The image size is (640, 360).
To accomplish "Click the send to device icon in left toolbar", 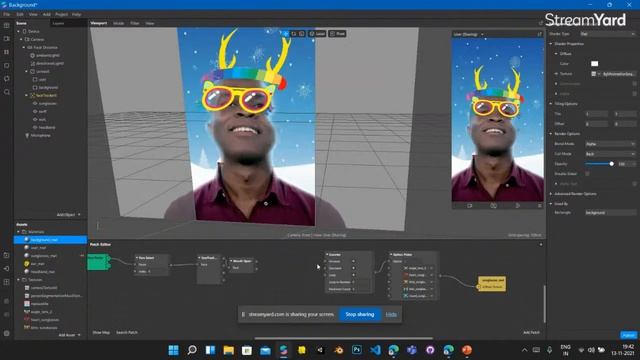I will [x=7, y=269].
